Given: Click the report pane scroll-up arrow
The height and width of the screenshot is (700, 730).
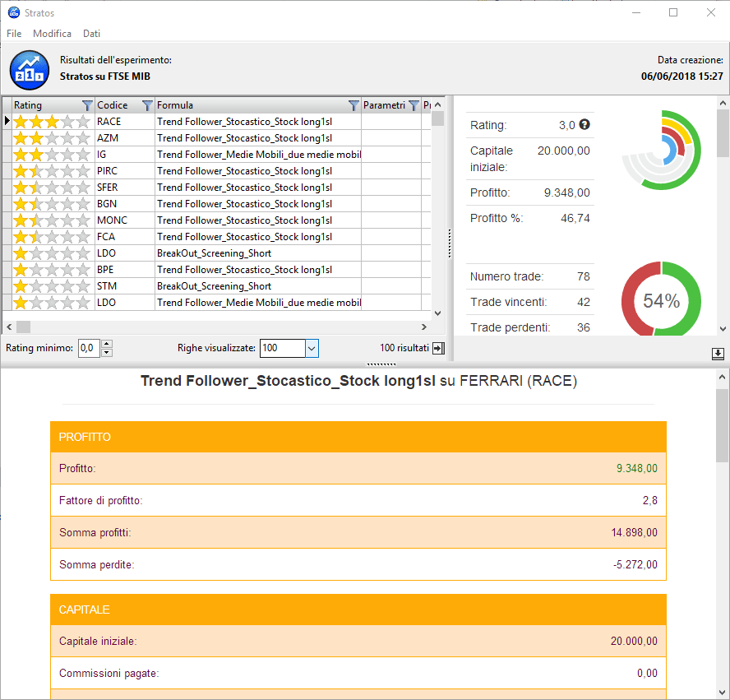Looking at the screenshot, I should [722, 377].
